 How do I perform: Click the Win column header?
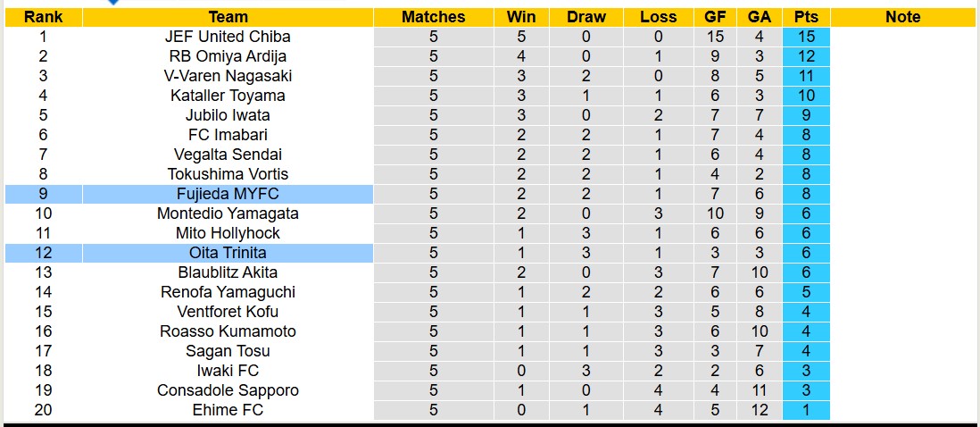pos(521,17)
